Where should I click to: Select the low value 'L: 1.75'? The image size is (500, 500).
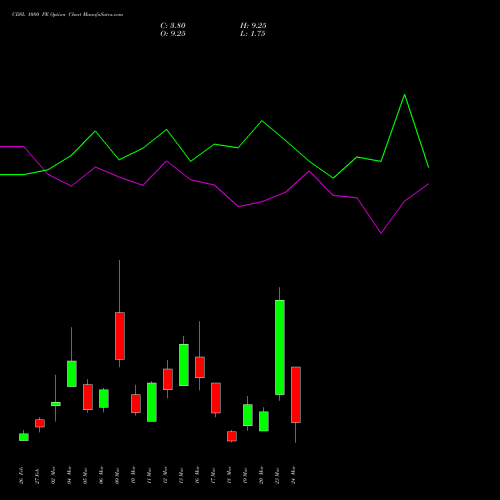pyautogui.click(x=252, y=34)
